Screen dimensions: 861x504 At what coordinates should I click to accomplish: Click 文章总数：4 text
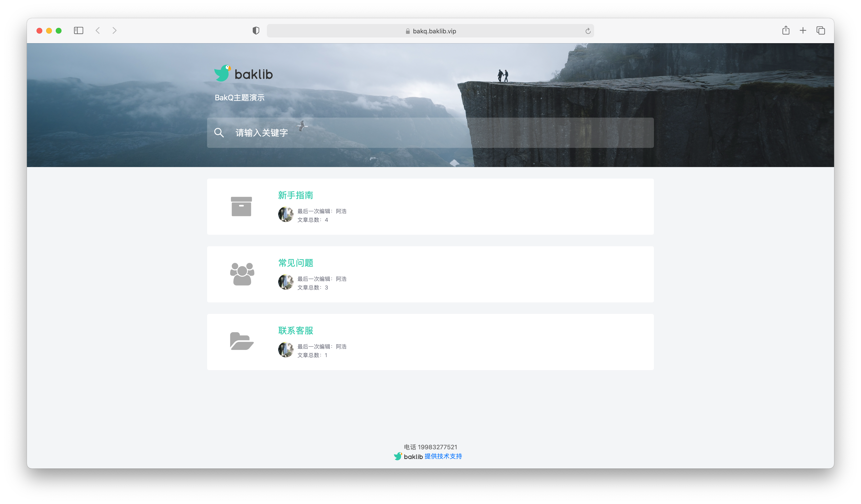(313, 220)
